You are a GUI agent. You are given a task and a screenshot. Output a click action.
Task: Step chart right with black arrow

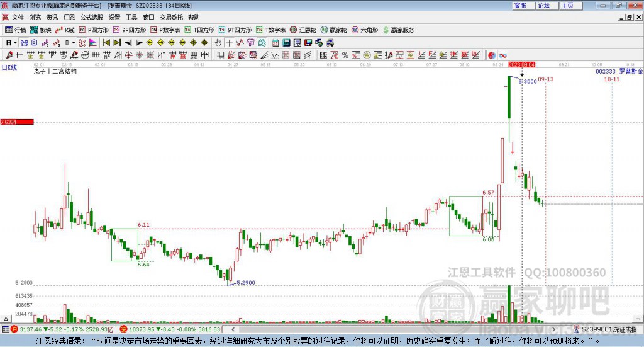click(139, 43)
